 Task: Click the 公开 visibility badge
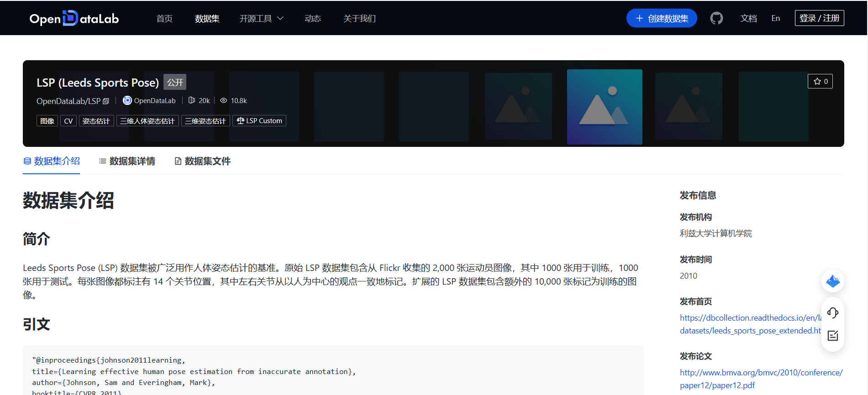[x=175, y=82]
